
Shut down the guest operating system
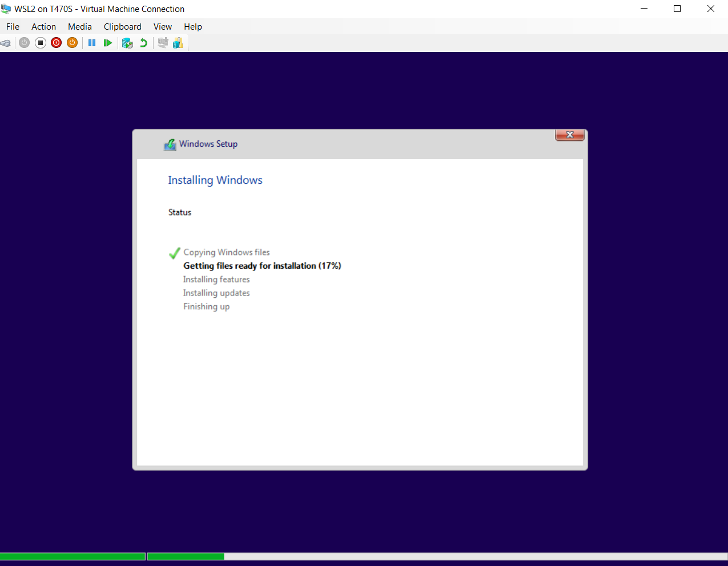pos(56,42)
